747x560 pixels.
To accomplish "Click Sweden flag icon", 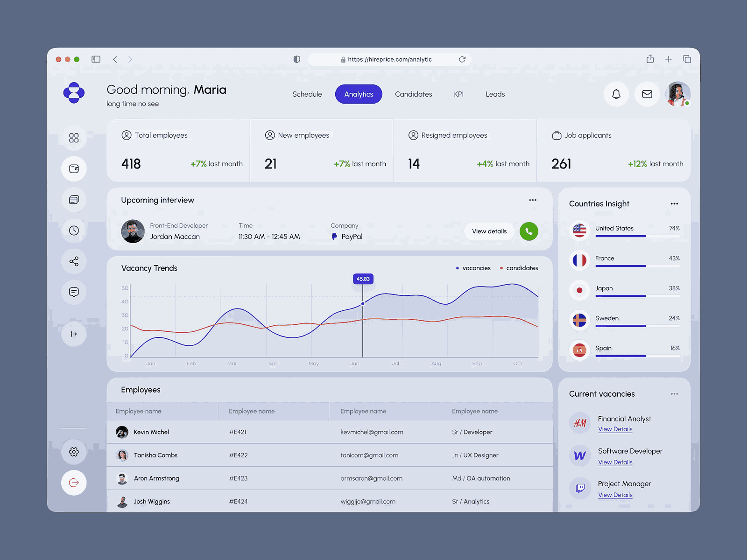I will 579,320.
